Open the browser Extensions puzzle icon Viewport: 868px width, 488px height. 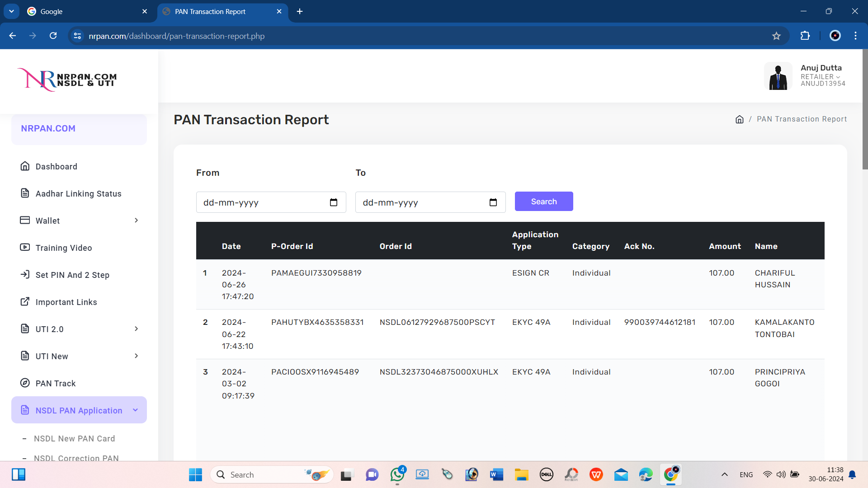point(805,36)
